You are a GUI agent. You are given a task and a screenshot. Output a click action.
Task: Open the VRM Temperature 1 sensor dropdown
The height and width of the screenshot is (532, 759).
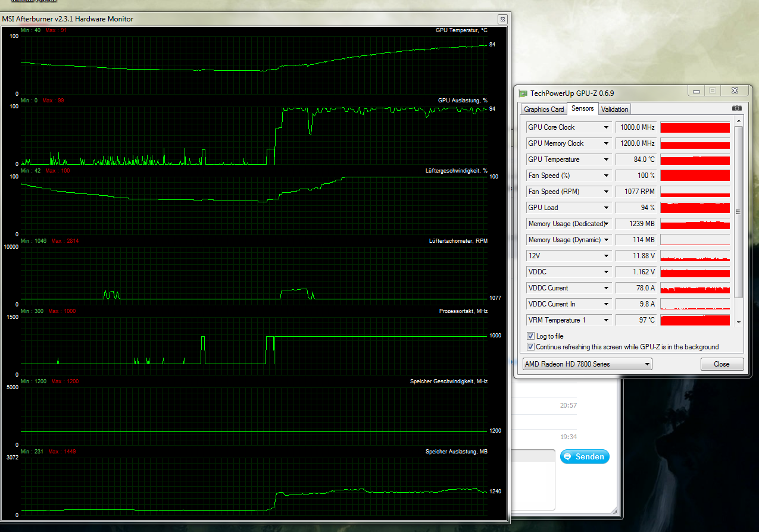click(606, 320)
